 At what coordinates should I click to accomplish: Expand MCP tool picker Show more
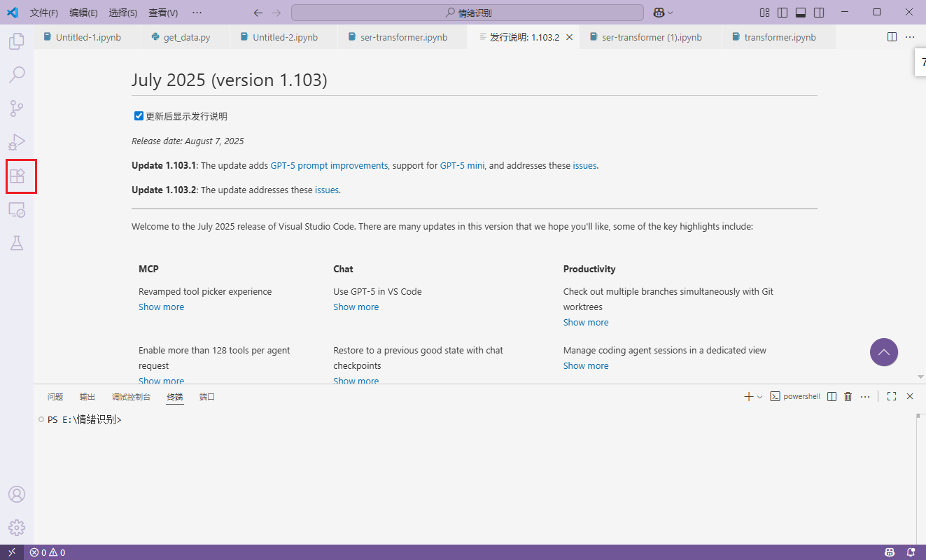click(161, 307)
